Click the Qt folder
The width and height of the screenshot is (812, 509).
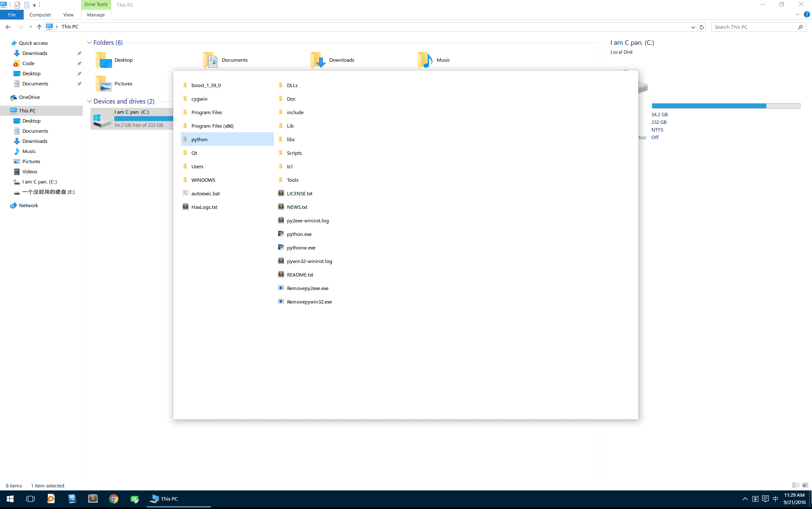pos(194,153)
